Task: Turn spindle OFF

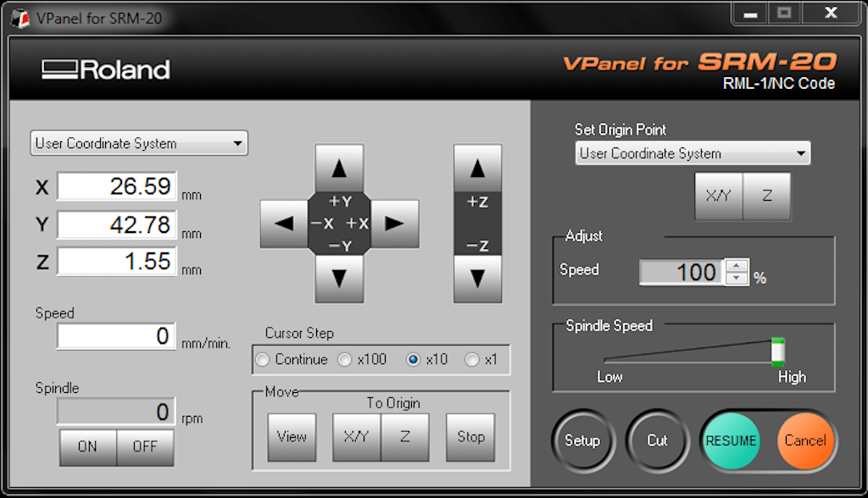Action: click(x=145, y=447)
